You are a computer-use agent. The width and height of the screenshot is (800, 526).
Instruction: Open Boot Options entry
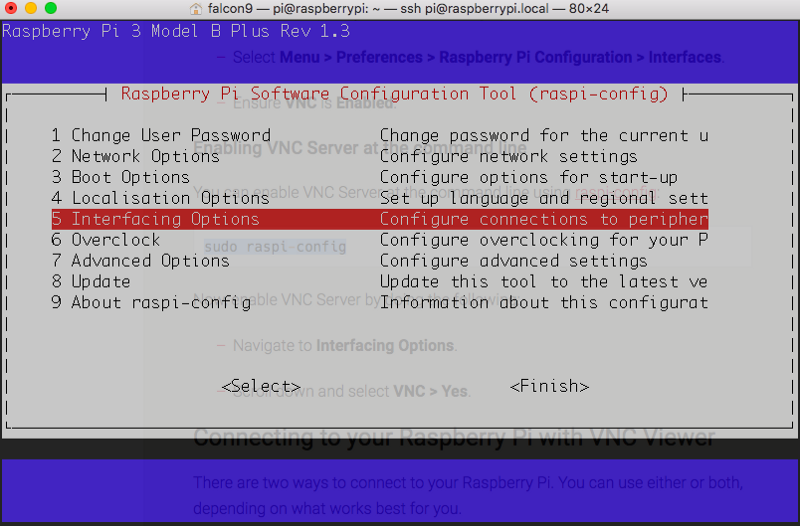pos(121,177)
